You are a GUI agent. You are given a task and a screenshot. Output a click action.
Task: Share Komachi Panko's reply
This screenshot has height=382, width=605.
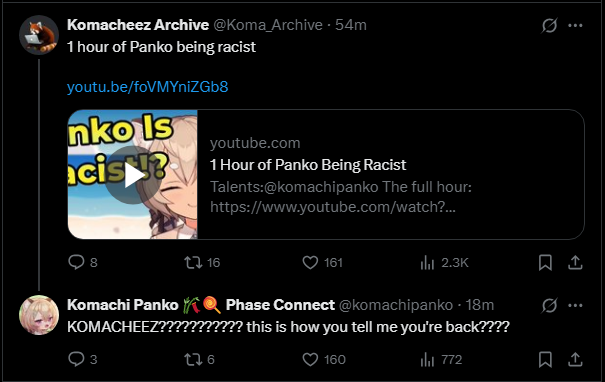coord(575,359)
